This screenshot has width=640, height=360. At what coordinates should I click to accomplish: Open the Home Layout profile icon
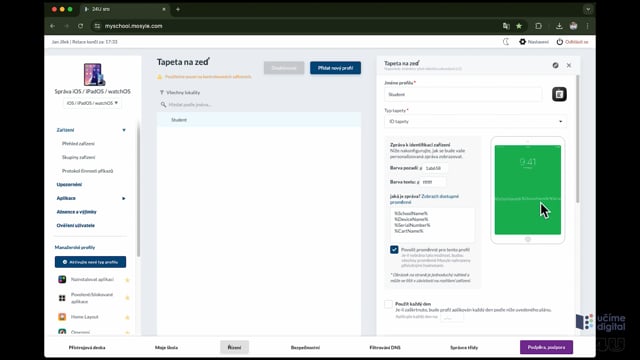coord(62,317)
